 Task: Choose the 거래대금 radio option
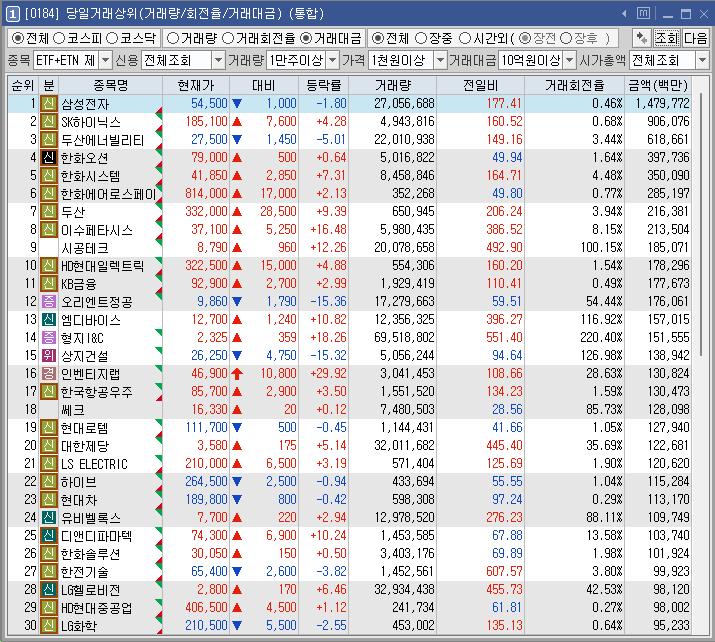306,38
